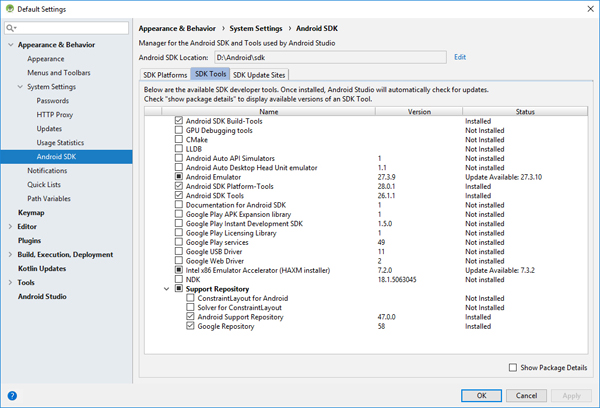Click the Android Studio title bar icon
The image size is (600, 408).
(9, 8)
